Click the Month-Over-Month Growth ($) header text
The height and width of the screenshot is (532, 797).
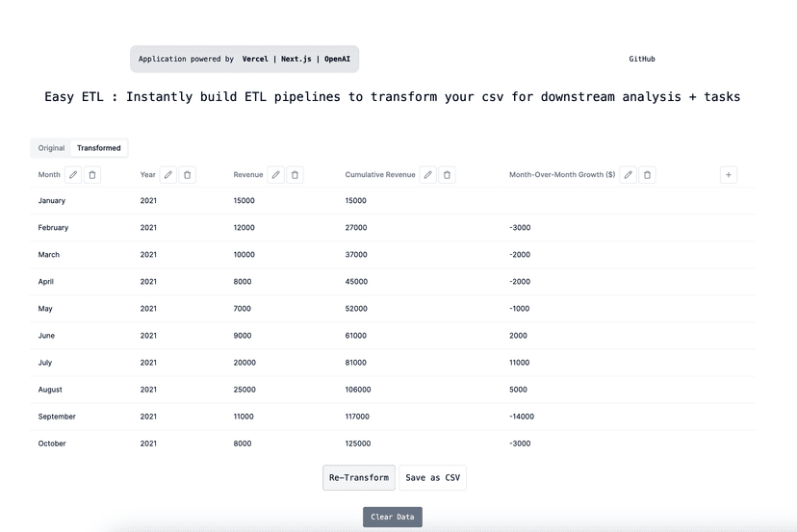click(562, 175)
